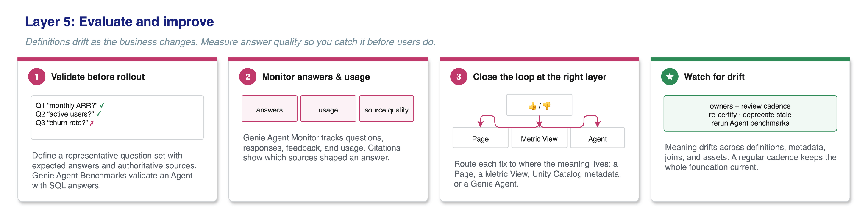This screenshot has height=214, width=868.
Task: Click the Metric View box
Action: [x=539, y=138]
